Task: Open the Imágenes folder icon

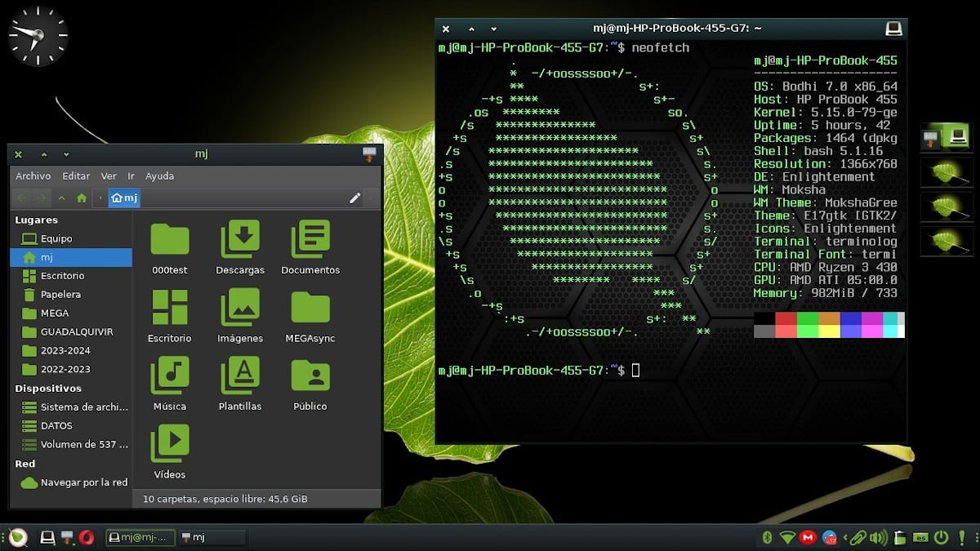Action: click(240, 308)
